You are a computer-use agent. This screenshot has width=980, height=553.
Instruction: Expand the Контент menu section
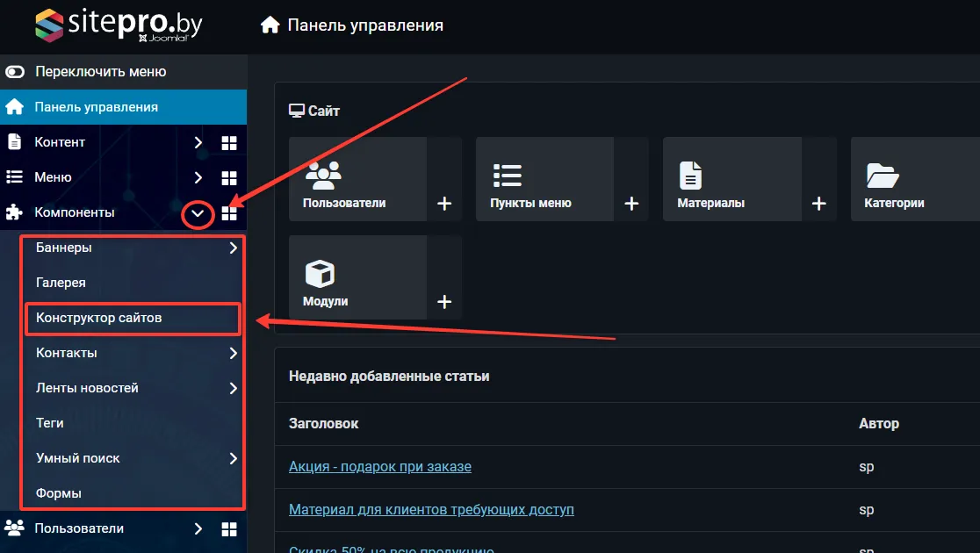click(x=198, y=142)
